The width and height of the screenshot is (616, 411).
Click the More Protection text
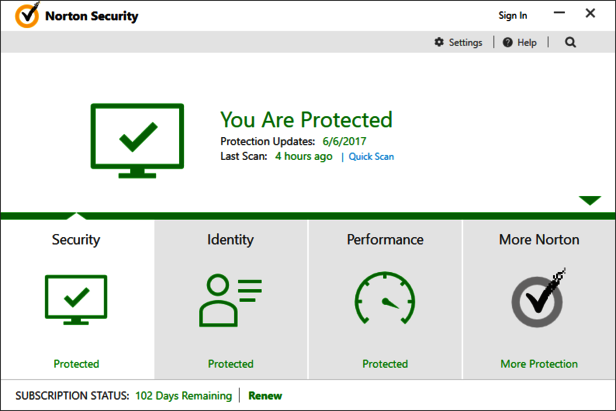tap(539, 364)
